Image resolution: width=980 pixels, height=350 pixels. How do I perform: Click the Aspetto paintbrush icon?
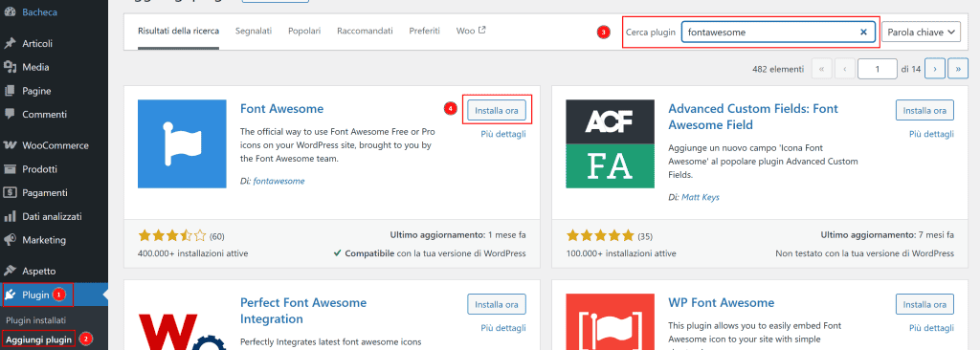pos(10,272)
